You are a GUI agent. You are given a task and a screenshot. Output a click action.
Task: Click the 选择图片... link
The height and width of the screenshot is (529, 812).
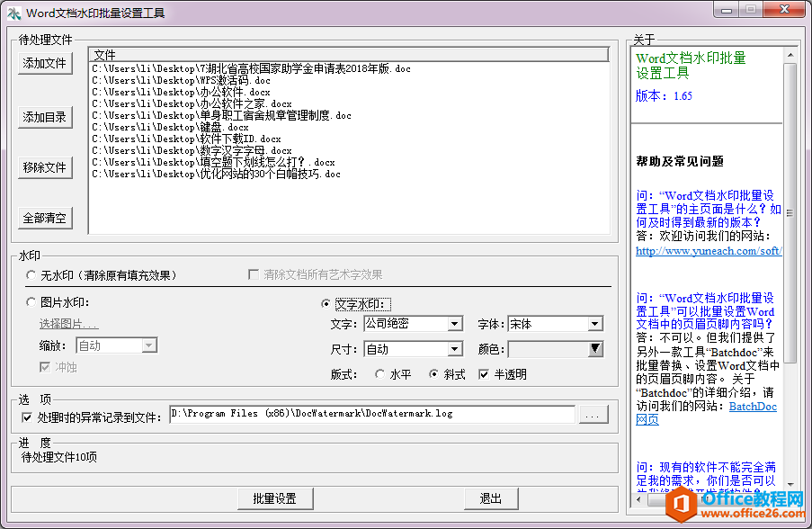click(x=69, y=324)
